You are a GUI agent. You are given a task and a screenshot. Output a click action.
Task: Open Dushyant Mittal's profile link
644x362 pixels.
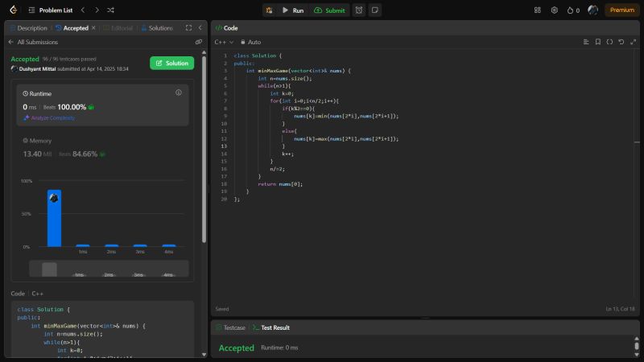pyautogui.click(x=37, y=69)
